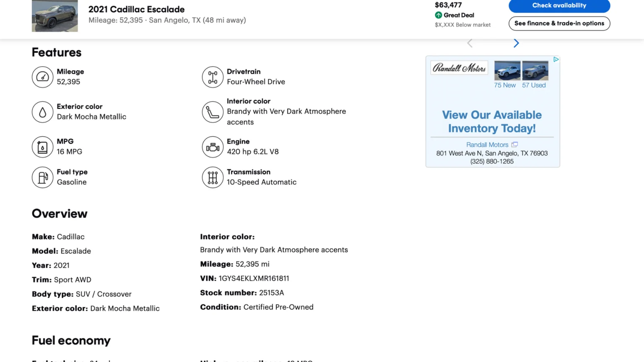Go to previous item with left chevron
The height and width of the screenshot is (362, 644).
(x=470, y=43)
